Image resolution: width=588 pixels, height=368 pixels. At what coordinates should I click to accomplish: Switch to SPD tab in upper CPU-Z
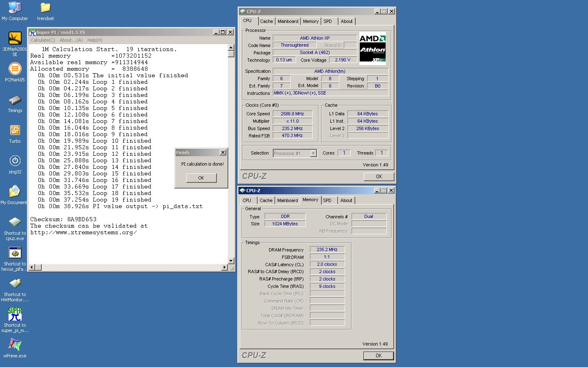pyautogui.click(x=327, y=21)
